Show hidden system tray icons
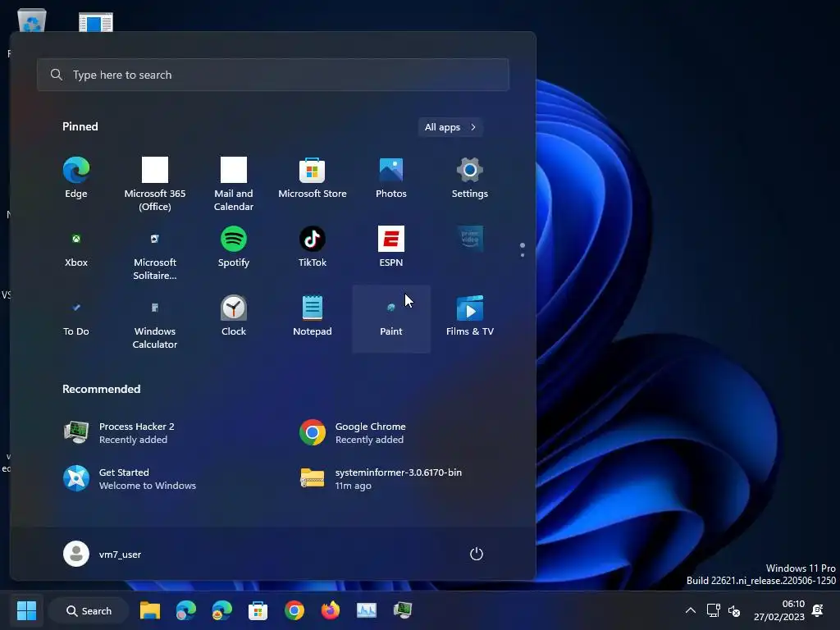 point(691,610)
